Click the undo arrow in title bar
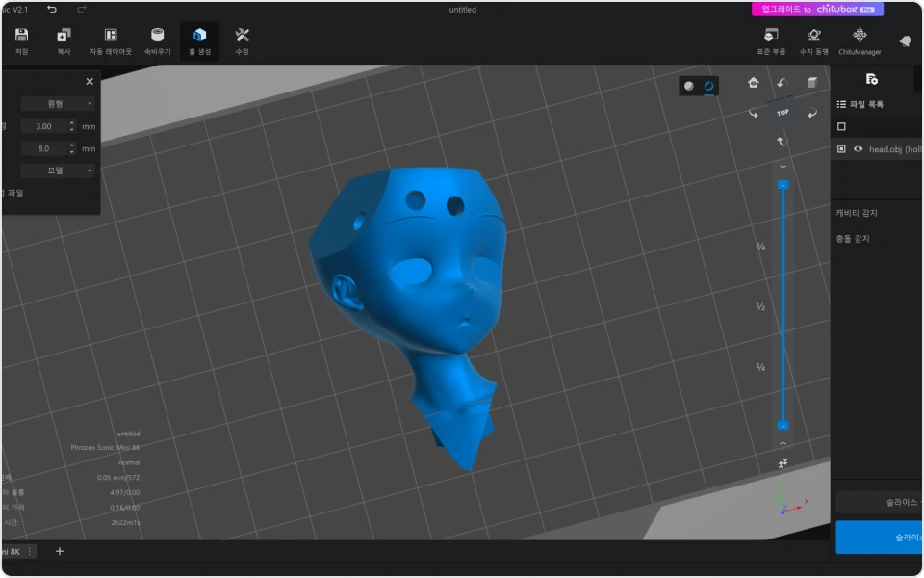924x578 pixels. point(52,9)
